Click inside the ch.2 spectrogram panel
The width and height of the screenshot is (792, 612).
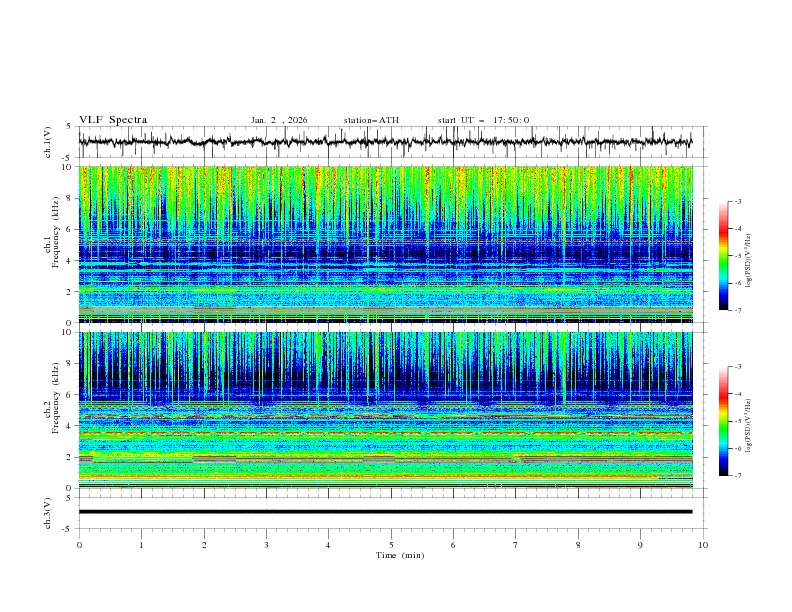(x=385, y=410)
